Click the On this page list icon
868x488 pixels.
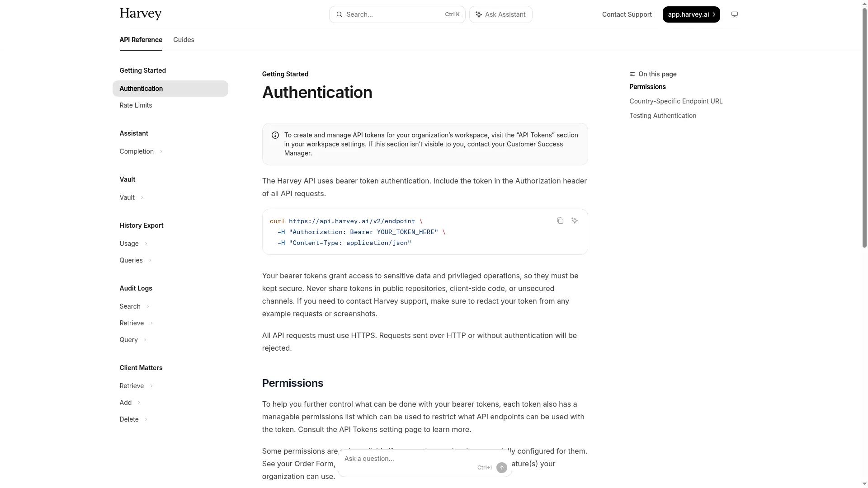632,74
